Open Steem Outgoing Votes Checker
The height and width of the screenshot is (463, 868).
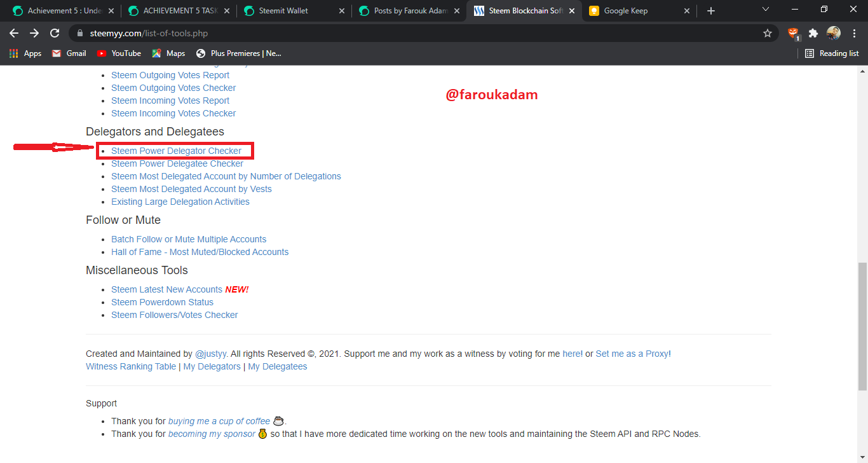(x=173, y=88)
